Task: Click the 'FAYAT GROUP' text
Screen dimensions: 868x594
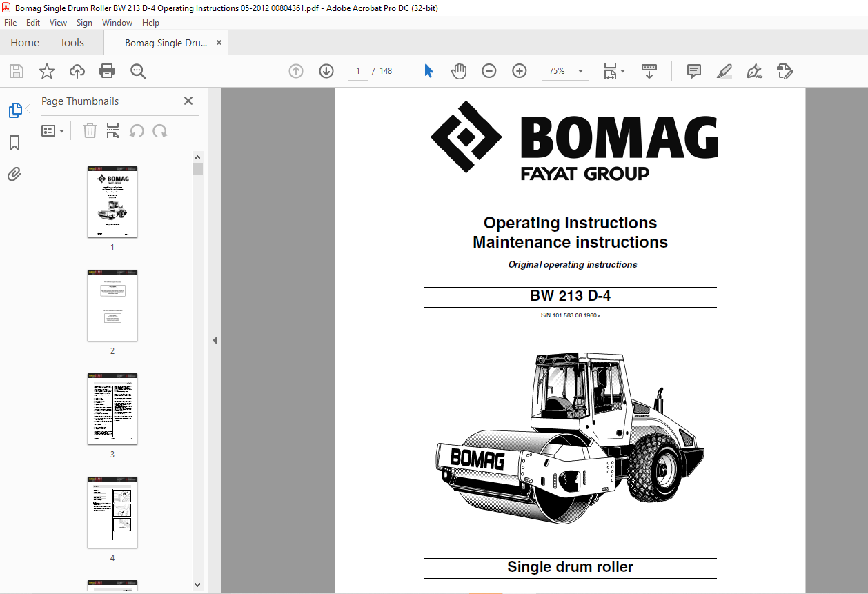Action: point(585,173)
